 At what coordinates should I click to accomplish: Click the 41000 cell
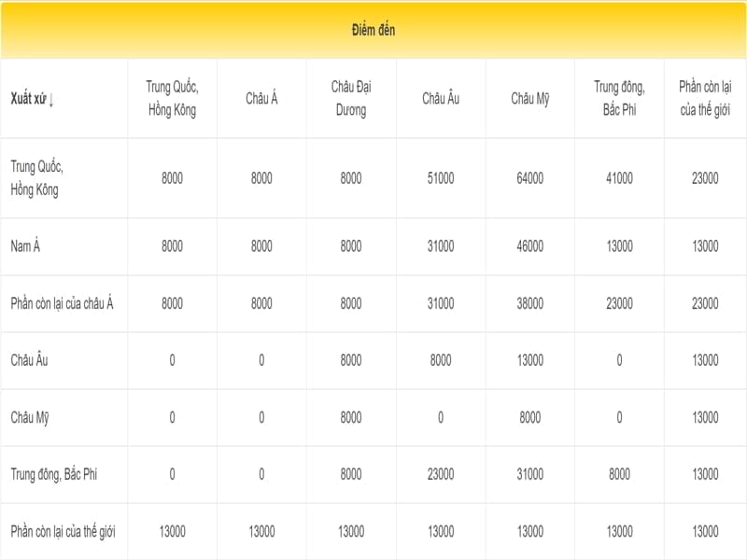(619, 178)
